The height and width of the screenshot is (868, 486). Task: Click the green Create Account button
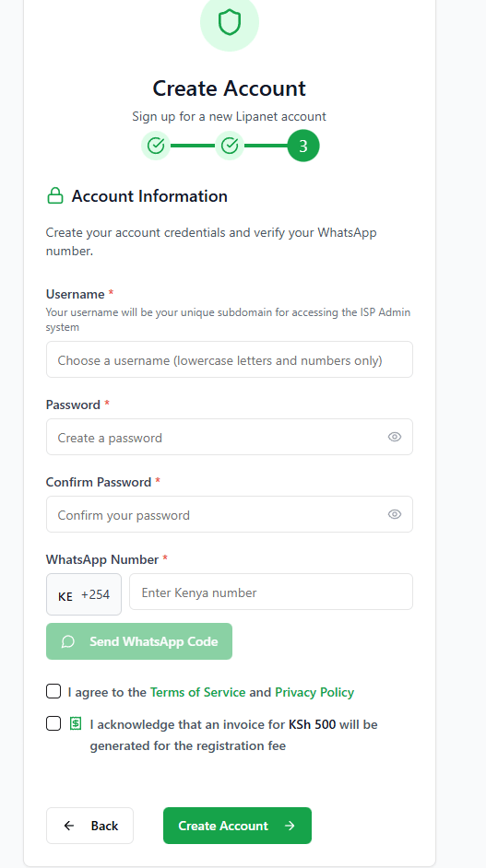(237, 826)
